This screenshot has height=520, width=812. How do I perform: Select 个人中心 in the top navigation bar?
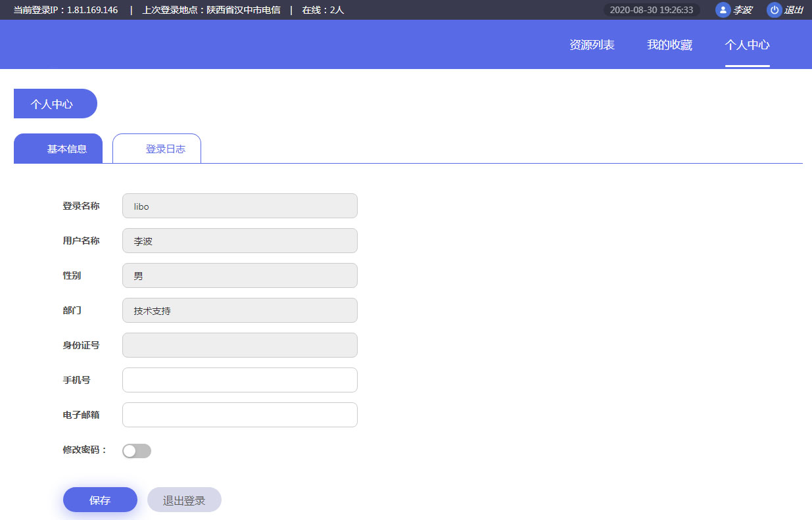pyautogui.click(x=747, y=45)
